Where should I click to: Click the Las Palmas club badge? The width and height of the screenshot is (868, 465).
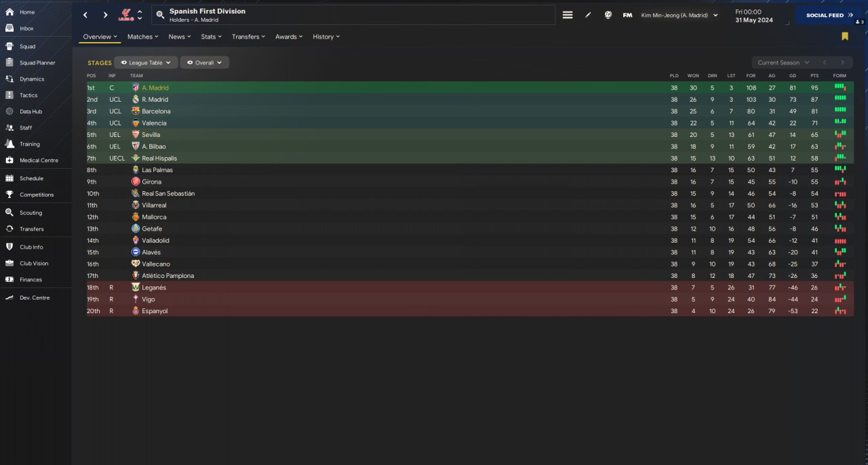coord(136,170)
